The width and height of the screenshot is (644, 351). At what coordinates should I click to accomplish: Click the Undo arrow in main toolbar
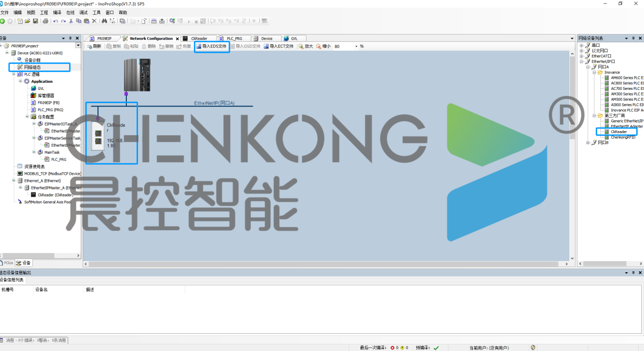point(55,21)
